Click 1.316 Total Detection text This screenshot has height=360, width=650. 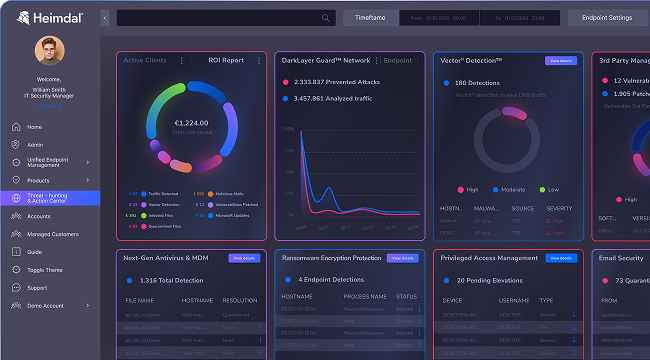click(x=172, y=280)
